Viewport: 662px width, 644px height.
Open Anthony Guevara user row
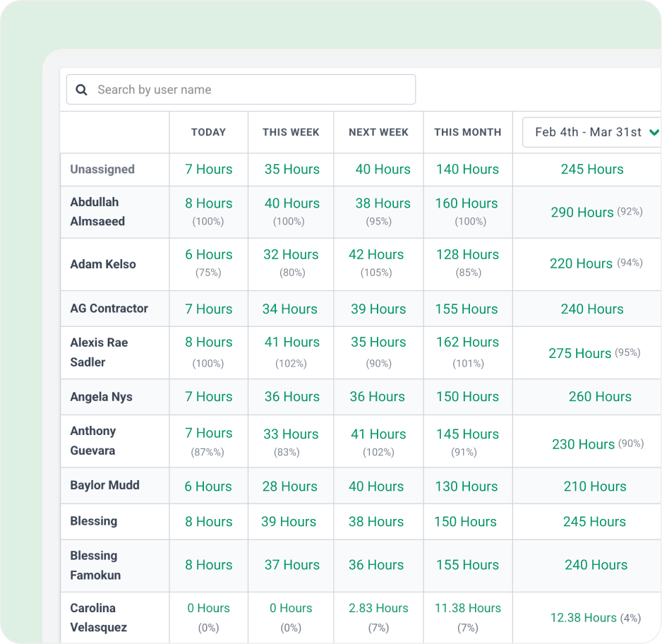pyautogui.click(x=93, y=441)
